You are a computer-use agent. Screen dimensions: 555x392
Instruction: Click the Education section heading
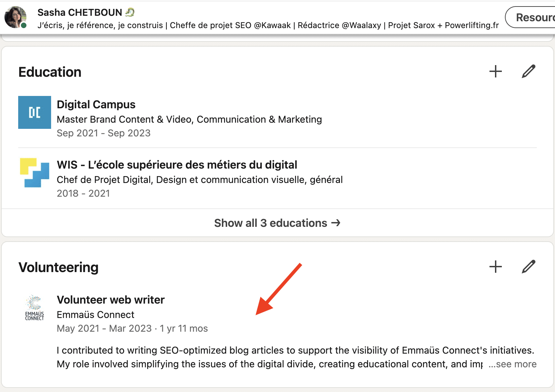coord(50,72)
